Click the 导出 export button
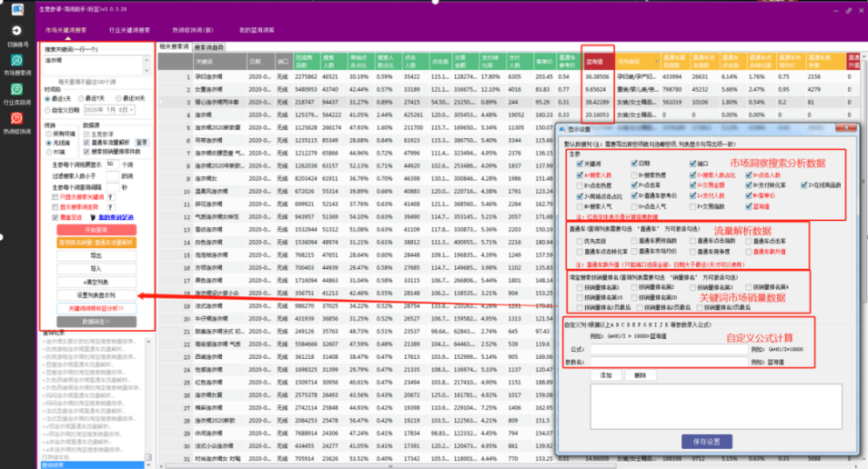The height and width of the screenshot is (469, 868). pos(96,255)
